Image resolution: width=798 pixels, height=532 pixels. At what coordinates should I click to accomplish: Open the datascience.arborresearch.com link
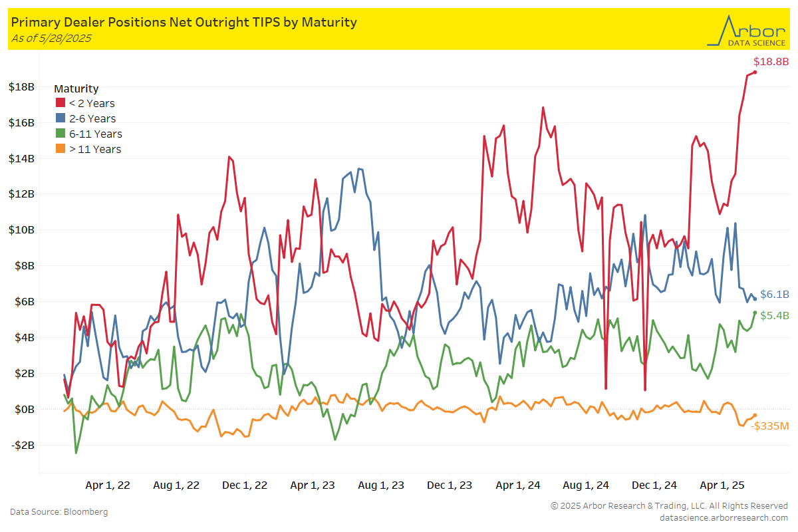coord(724,517)
